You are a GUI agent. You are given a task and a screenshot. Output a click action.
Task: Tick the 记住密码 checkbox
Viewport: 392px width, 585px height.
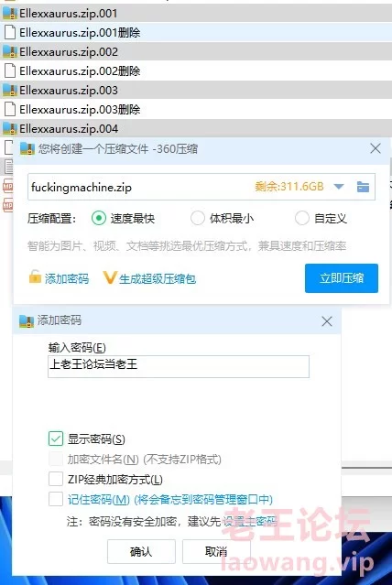coord(56,499)
